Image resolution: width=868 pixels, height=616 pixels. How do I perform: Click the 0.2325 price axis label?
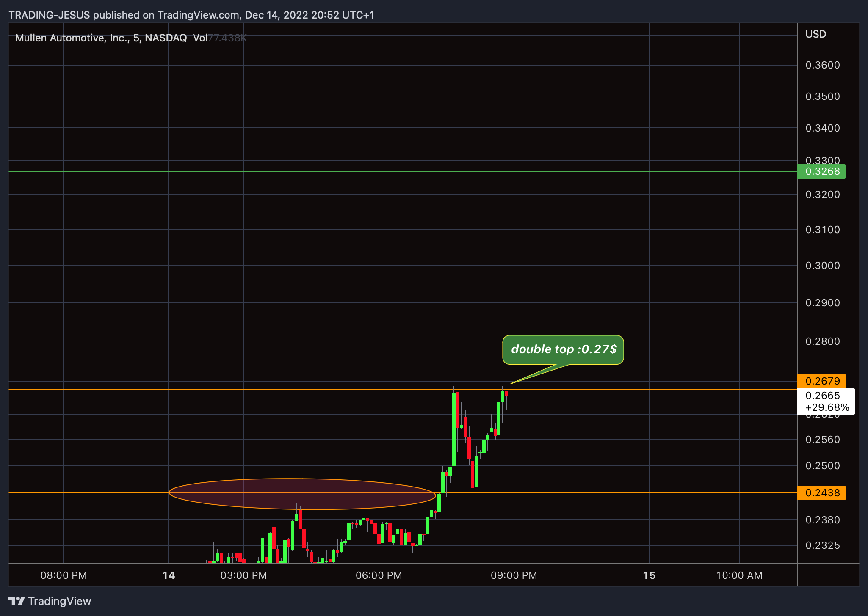pyautogui.click(x=823, y=545)
